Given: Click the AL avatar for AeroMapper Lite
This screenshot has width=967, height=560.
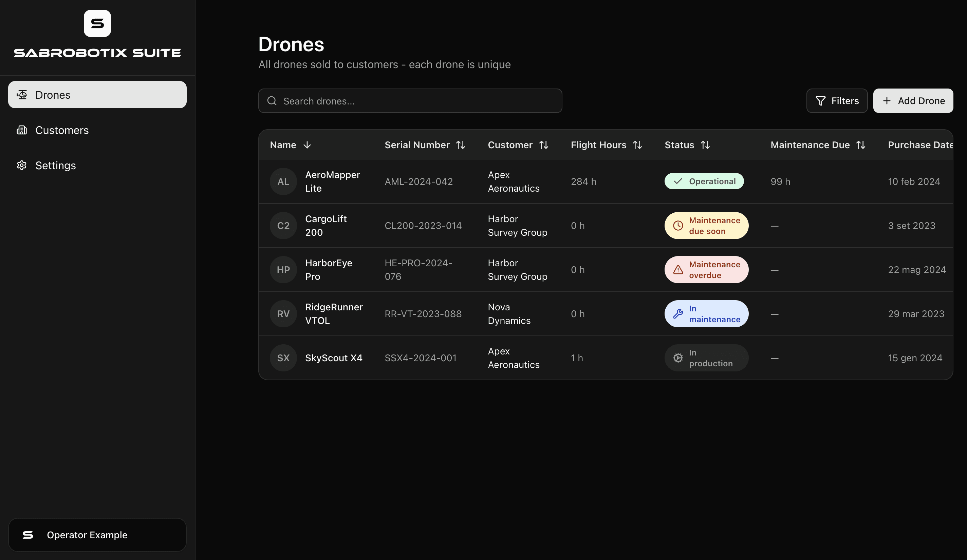Looking at the screenshot, I should point(283,181).
